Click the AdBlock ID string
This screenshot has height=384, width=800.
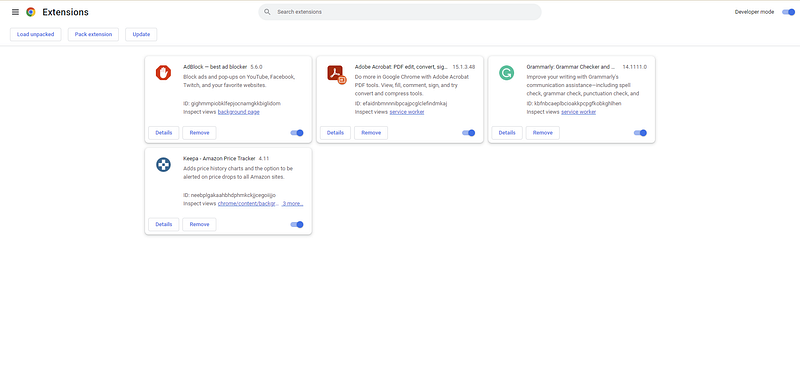coord(232,104)
